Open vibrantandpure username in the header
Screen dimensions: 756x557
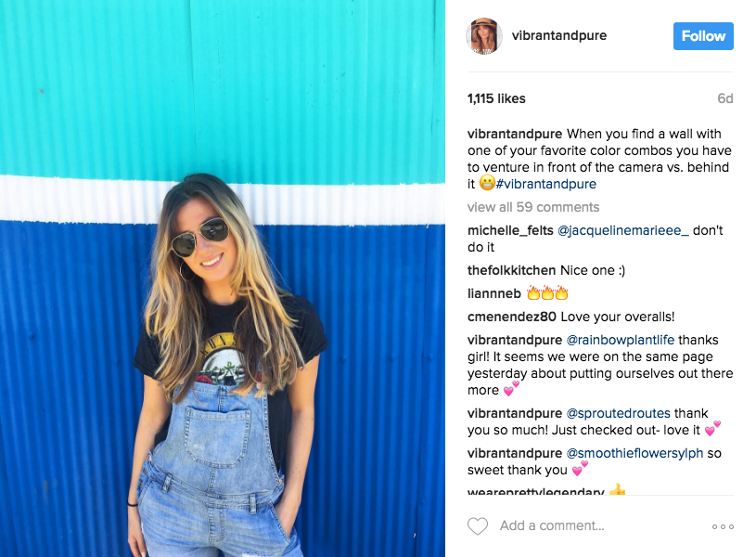[x=559, y=35]
